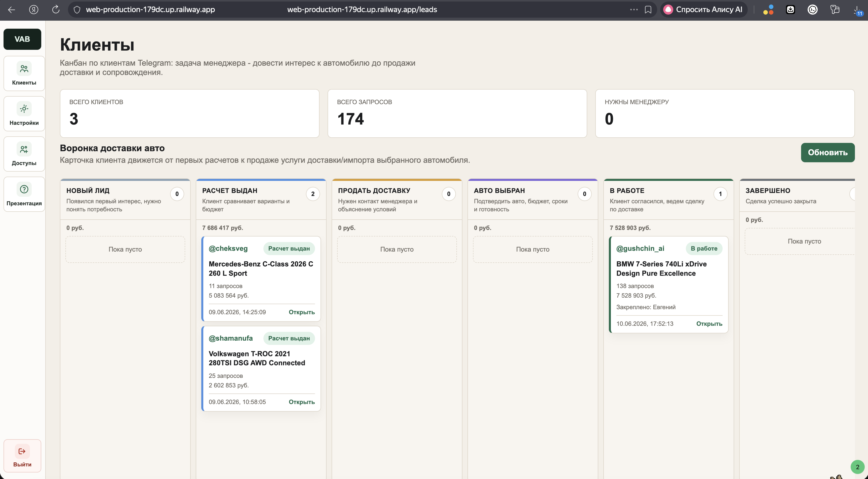The width and height of the screenshot is (868, 479).
Task: Click the green floating badge with 2
Action: [857, 467]
